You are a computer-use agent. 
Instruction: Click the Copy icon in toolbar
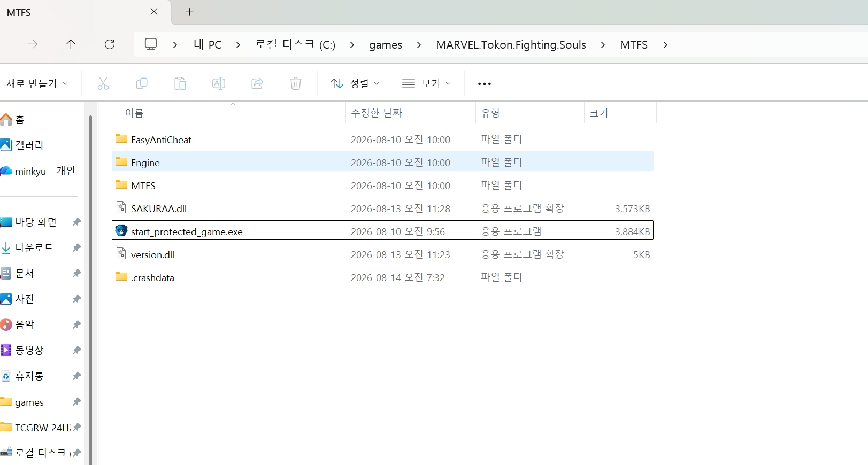(x=142, y=83)
